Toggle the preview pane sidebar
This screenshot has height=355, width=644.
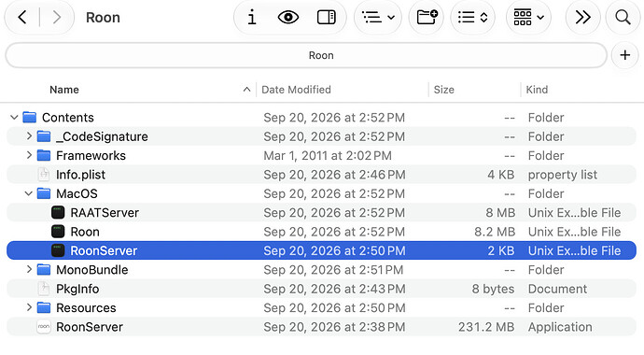[x=327, y=17]
